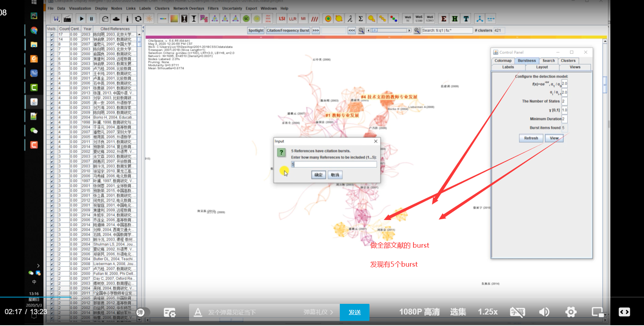Click View button in Control Panel
The width and height of the screenshot is (644, 326).
(554, 138)
